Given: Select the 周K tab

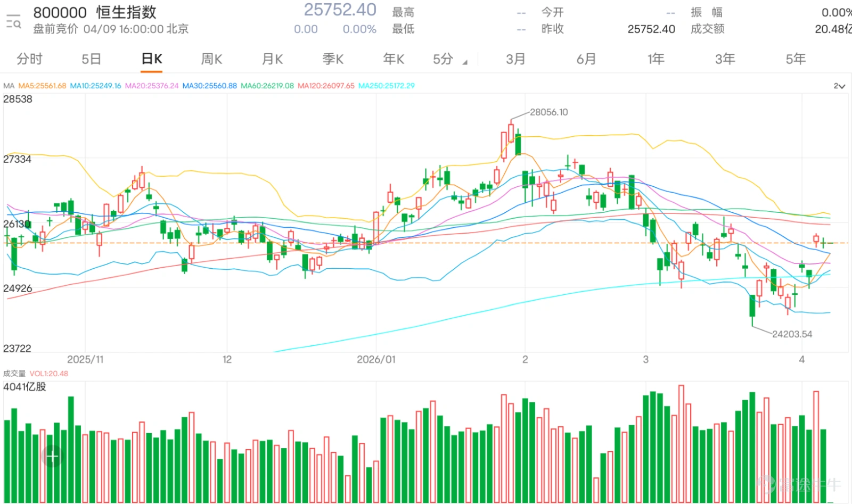Looking at the screenshot, I should [211, 59].
